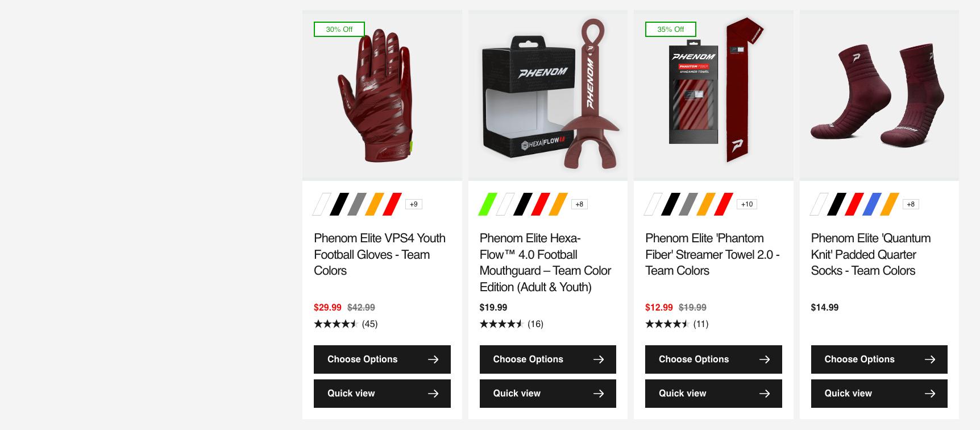The image size is (980, 430).
Task: Expand the +9 more colors for gloves
Action: 414,204
